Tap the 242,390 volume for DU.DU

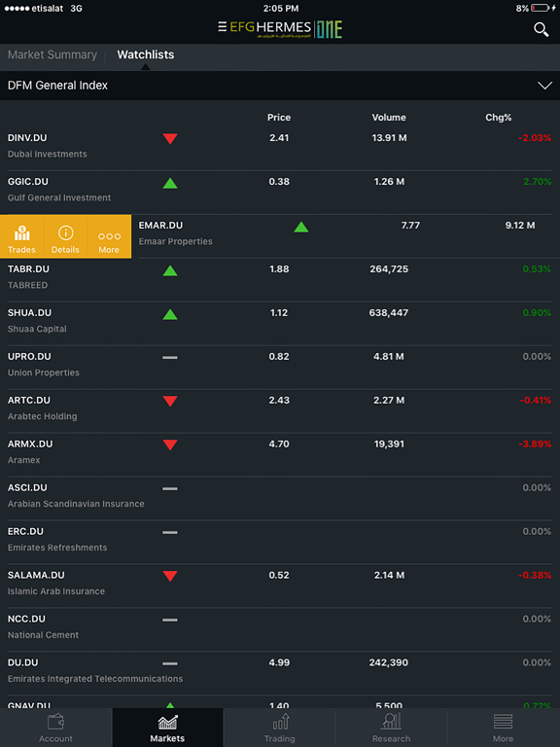pos(389,662)
